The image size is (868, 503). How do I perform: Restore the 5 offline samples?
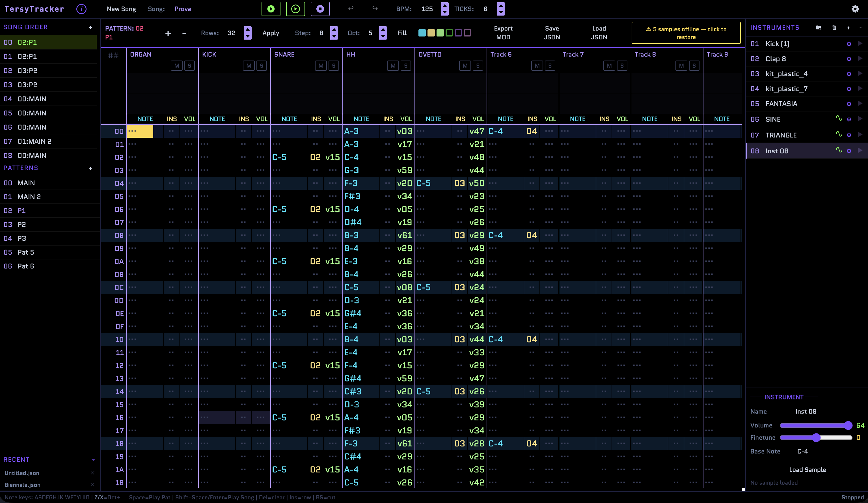(686, 33)
